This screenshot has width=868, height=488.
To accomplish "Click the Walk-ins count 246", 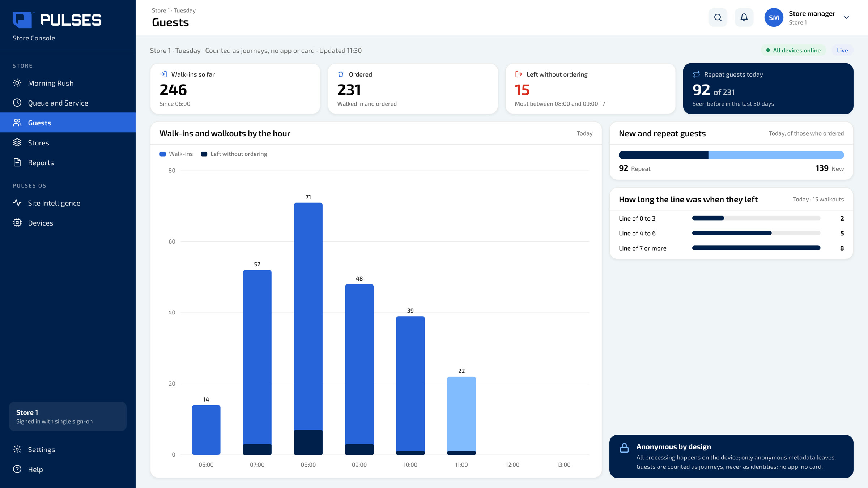I will 173,90.
